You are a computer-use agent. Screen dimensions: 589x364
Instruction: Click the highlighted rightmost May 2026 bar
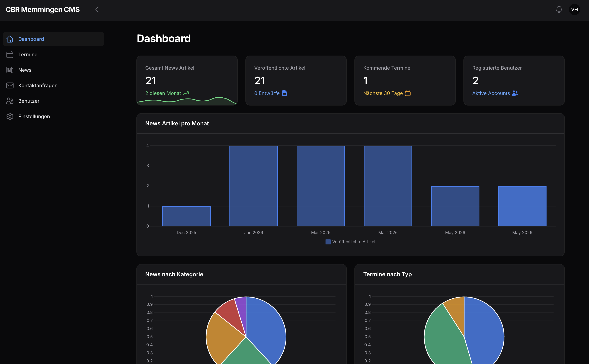[x=522, y=206]
